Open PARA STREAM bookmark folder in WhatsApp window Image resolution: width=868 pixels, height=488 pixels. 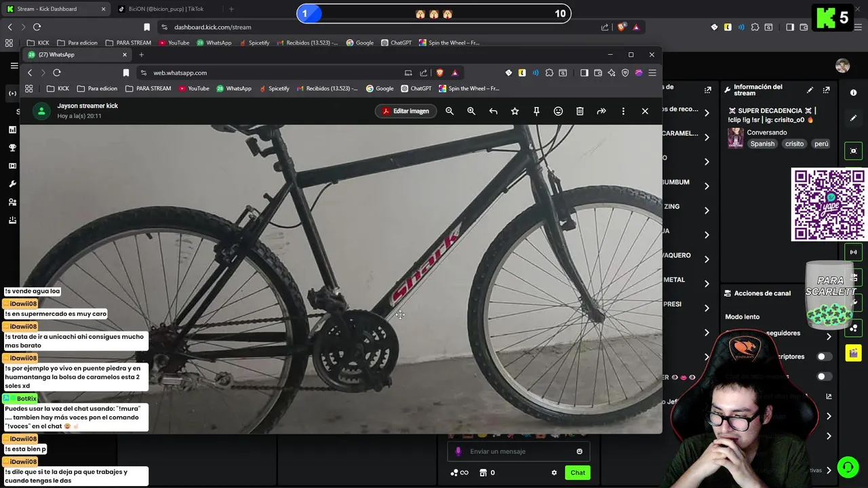[148, 88]
